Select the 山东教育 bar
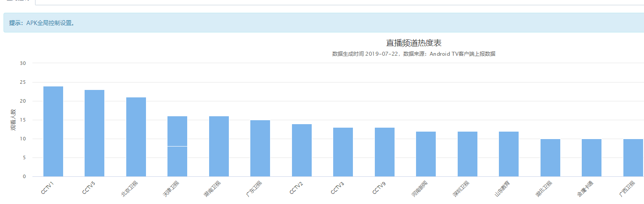644x204 pixels. pos(509,154)
